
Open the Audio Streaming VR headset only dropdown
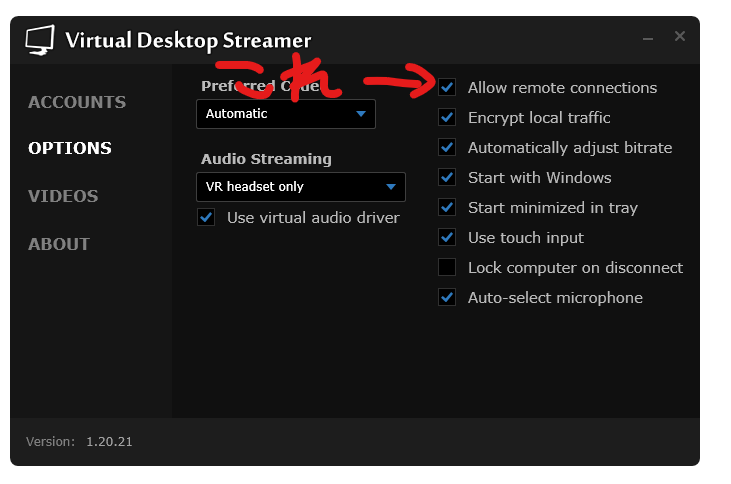pos(301,187)
